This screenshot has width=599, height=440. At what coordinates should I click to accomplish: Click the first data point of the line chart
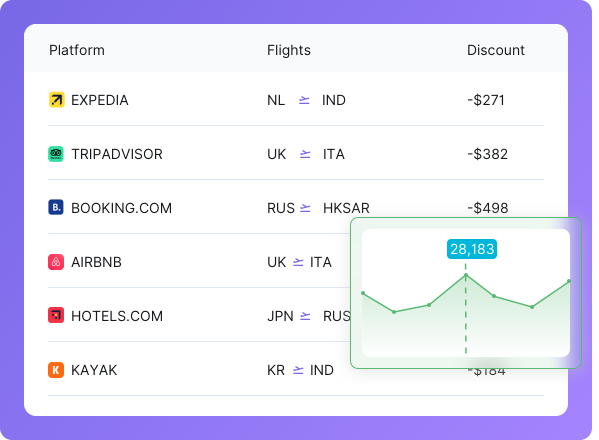point(363,293)
